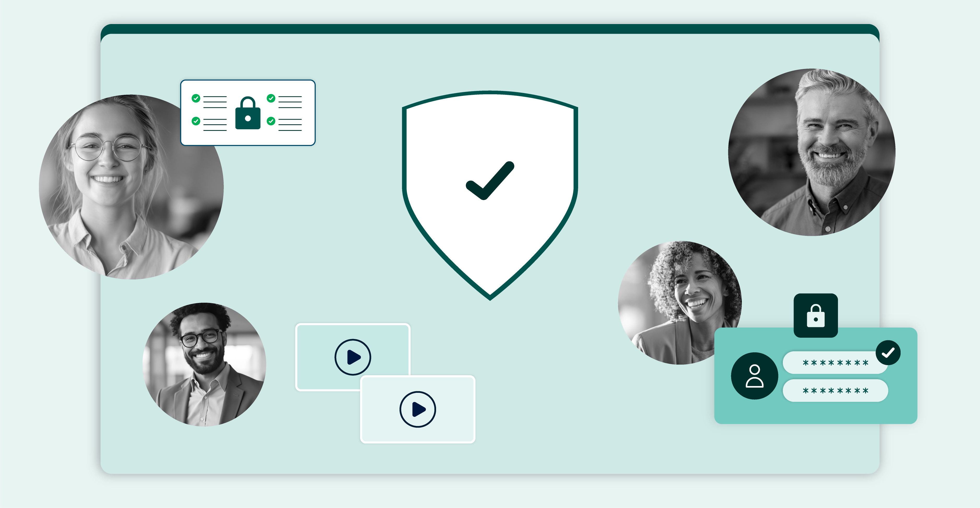Viewport: 980px width, 508px height.
Task: Click the white padlock on dark square
Action: [x=816, y=316]
